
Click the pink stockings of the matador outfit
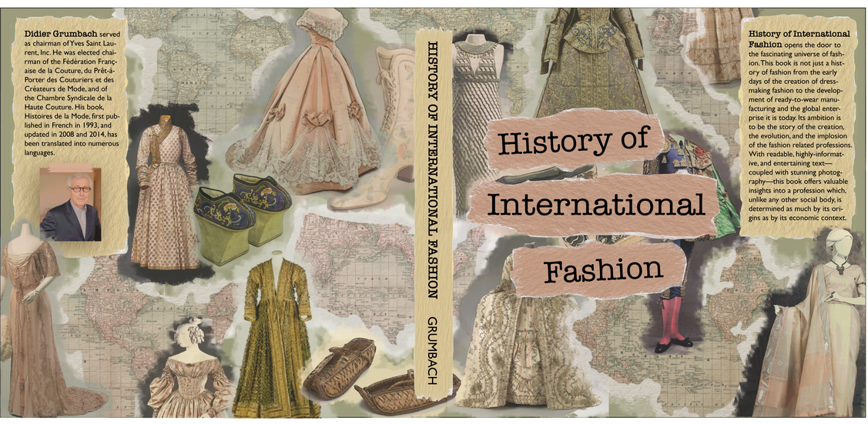673,319
